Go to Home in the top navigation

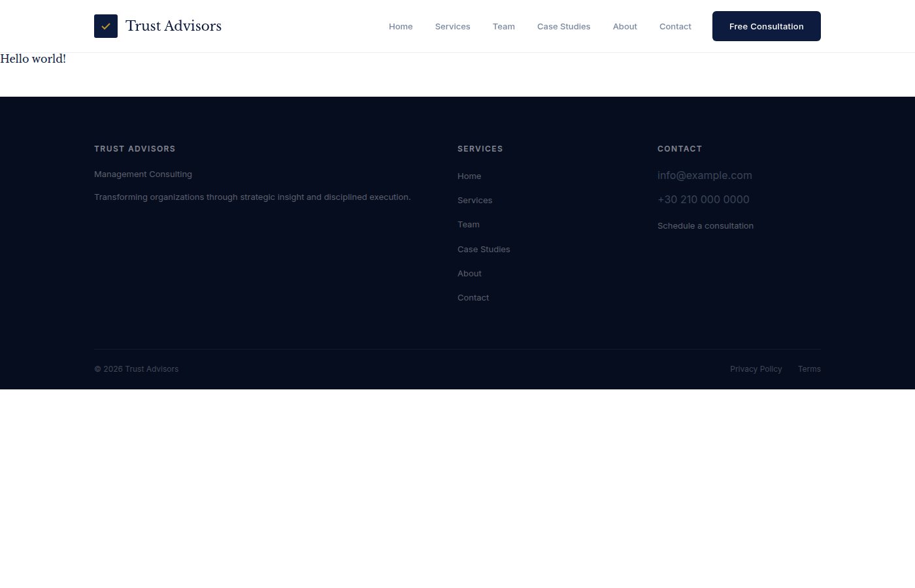(401, 27)
